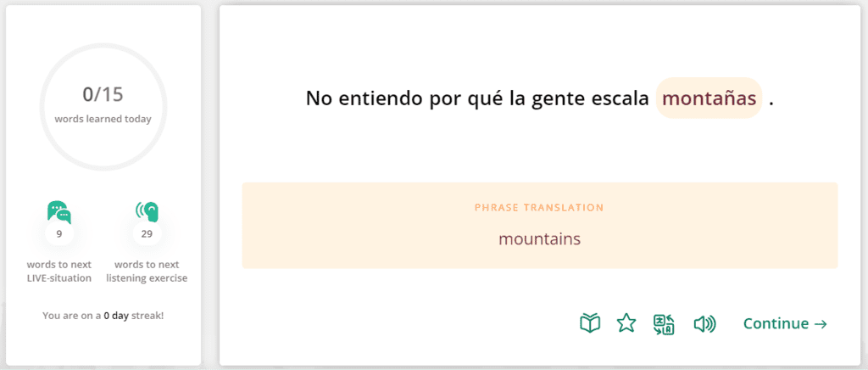Click the PHRASE TRANSLATION heading

point(539,207)
